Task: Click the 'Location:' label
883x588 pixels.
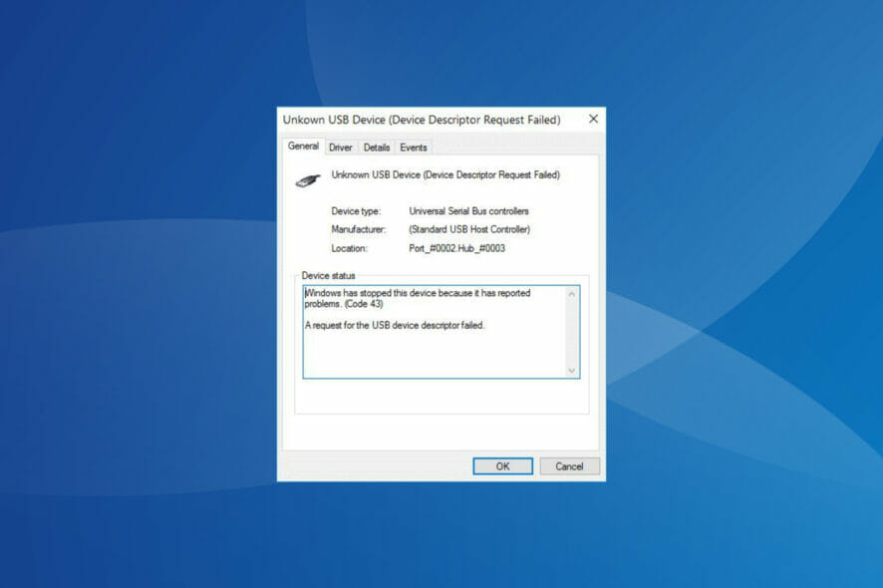Action: click(349, 248)
